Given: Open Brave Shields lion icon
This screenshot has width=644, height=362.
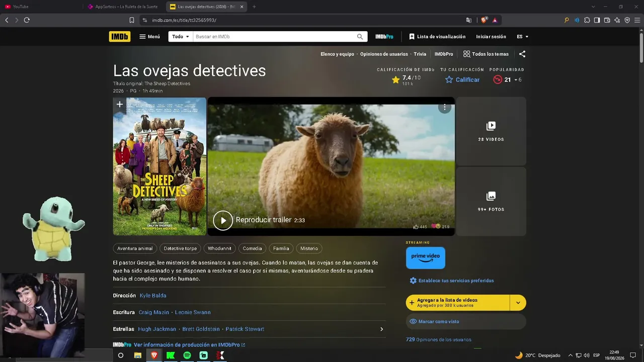Looking at the screenshot, I should tap(484, 20).
